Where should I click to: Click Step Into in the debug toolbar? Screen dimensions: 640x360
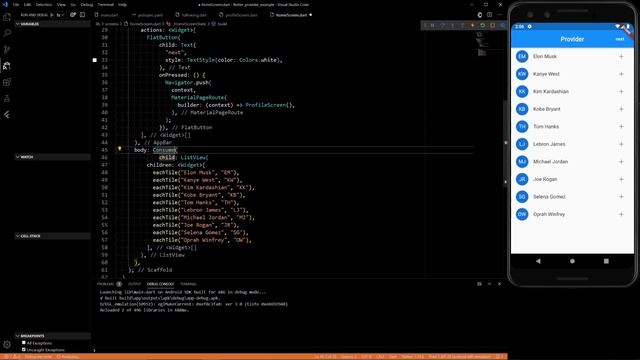click(x=453, y=25)
